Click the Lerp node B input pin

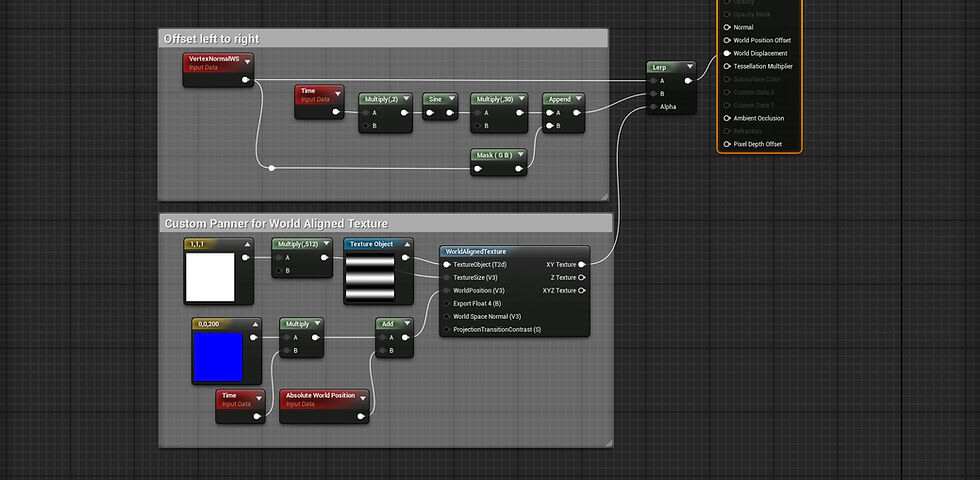(x=654, y=94)
